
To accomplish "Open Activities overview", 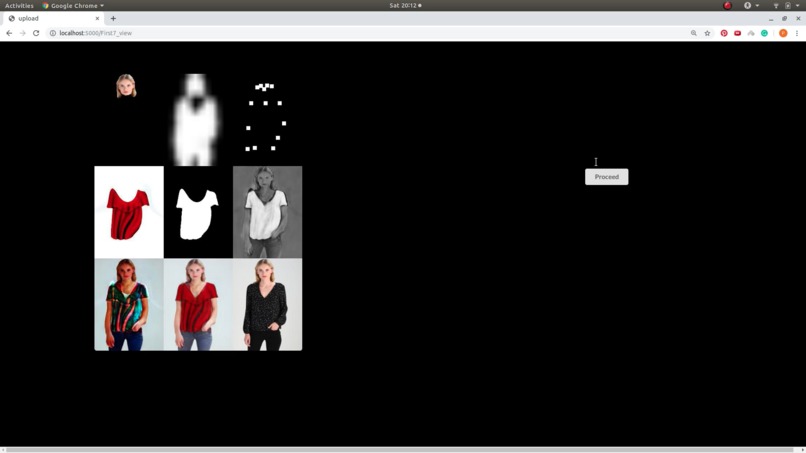I will (19, 6).
